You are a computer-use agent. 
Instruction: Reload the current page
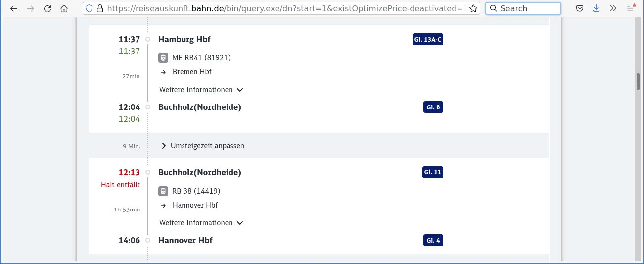(x=47, y=8)
